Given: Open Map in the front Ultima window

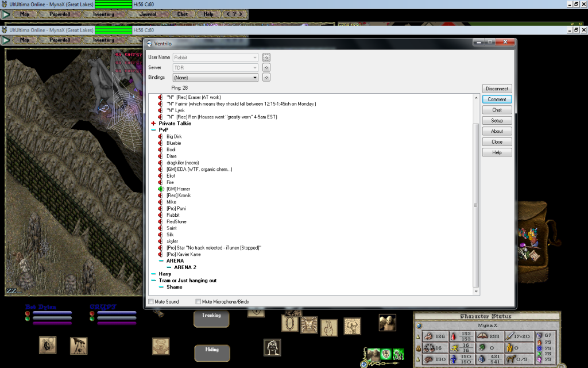Looking at the screenshot, I should click(25, 40).
